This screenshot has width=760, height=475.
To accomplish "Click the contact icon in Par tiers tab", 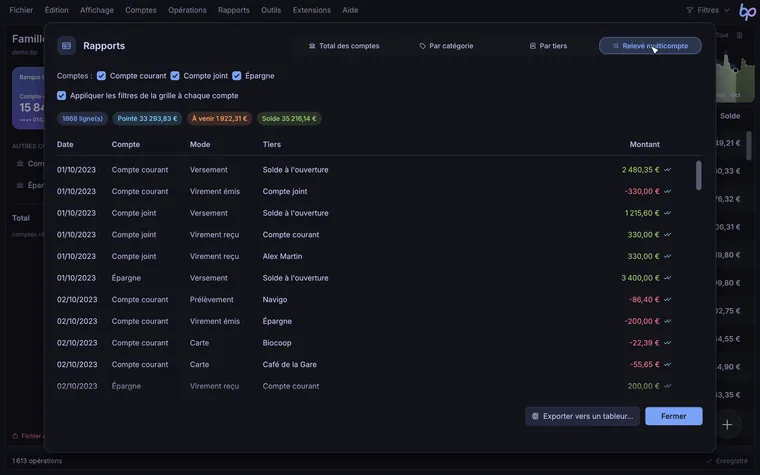I will click(x=533, y=46).
